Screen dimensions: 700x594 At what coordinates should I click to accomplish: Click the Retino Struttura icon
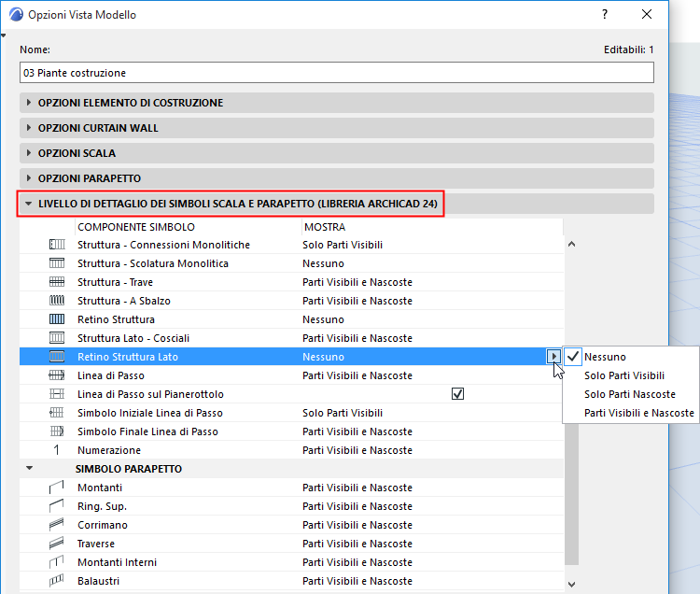pos(57,319)
